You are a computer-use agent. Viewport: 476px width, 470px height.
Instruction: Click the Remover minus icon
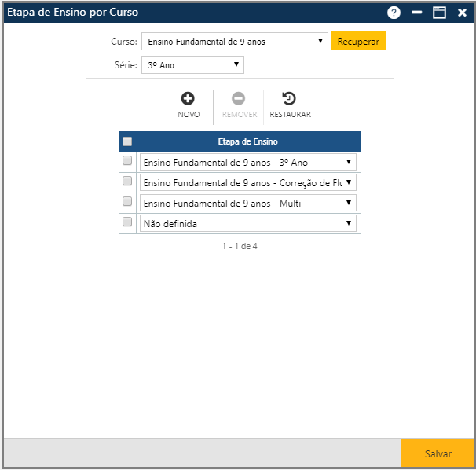pyautogui.click(x=239, y=99)
